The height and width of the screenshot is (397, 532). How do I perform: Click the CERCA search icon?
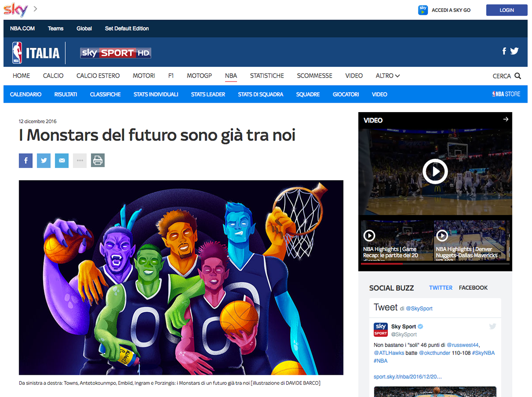pos(518,76)
